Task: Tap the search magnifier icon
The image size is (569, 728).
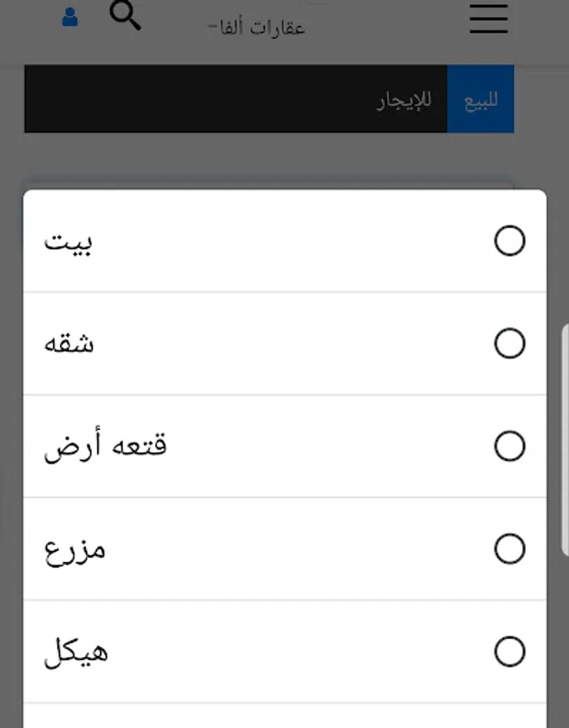Action: pos(125,15)
